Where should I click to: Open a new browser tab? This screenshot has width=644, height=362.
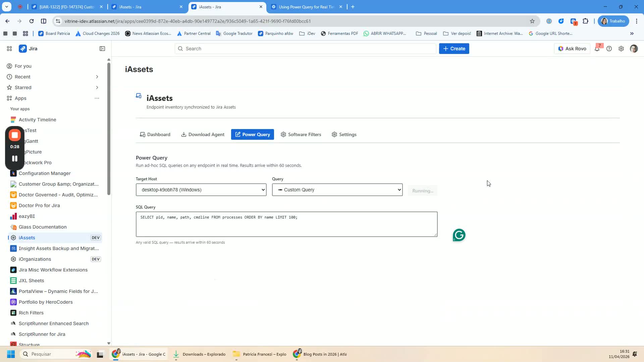(x=353, y=7)
